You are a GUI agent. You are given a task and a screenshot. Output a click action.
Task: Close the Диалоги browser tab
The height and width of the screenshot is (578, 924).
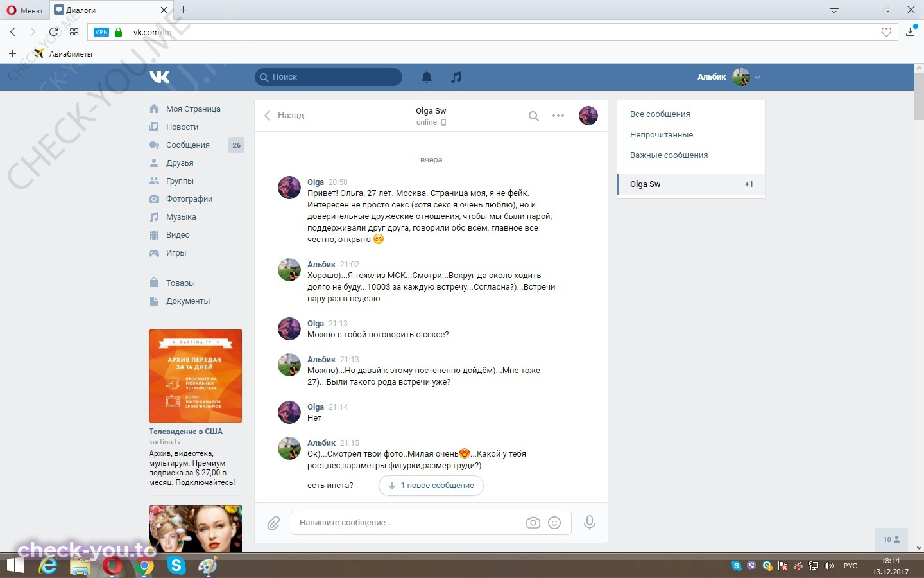click(x=164, y=10)
